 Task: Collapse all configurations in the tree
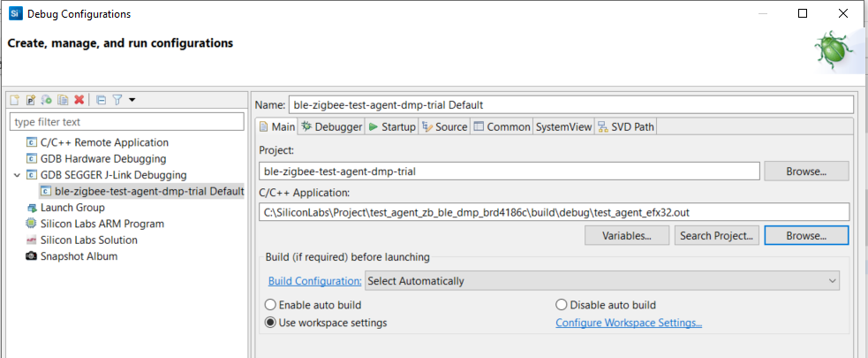[x=101, y=100]
